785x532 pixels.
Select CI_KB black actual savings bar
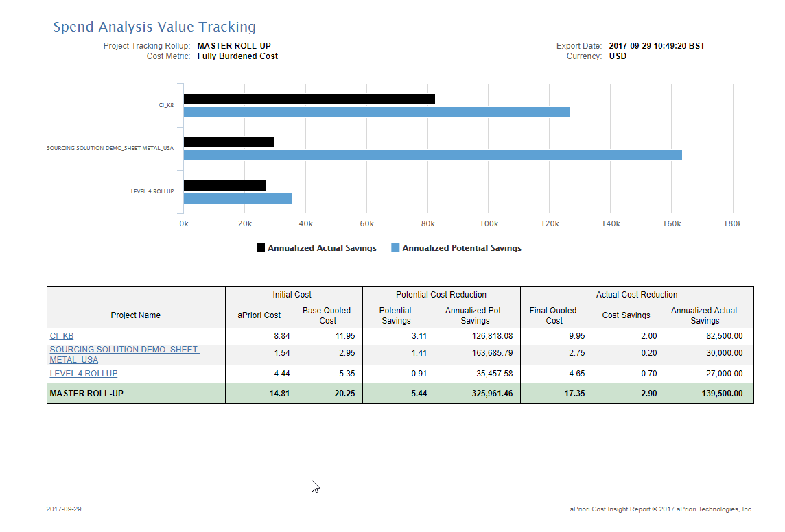[x=309, y=99]
